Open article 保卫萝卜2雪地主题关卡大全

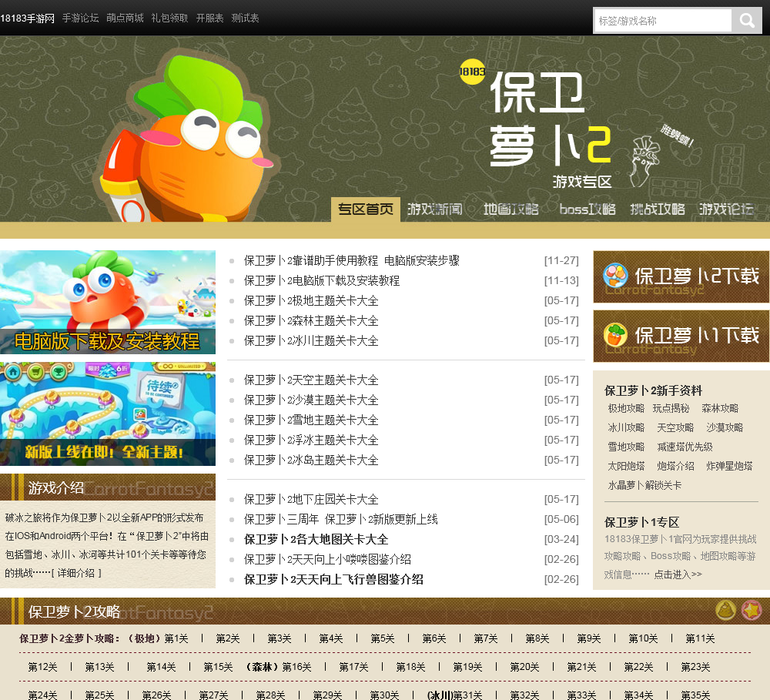pyautogui.click(x=311, y=420)
